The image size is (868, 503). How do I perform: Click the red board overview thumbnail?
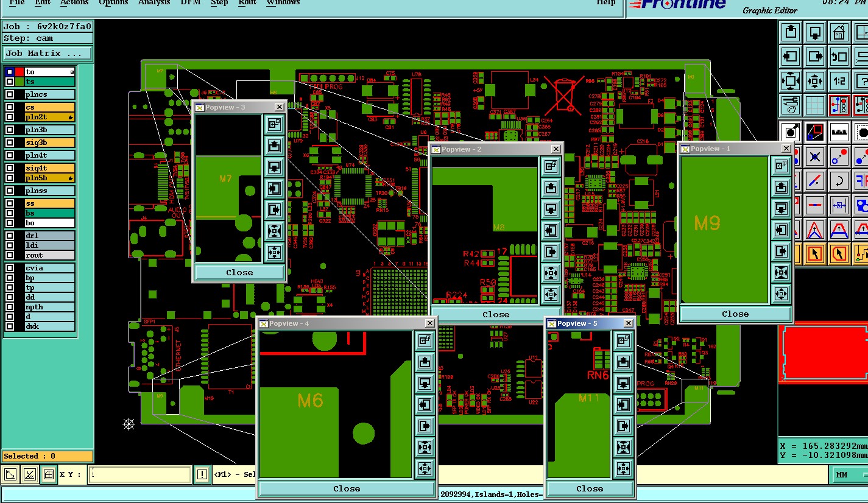823,353
